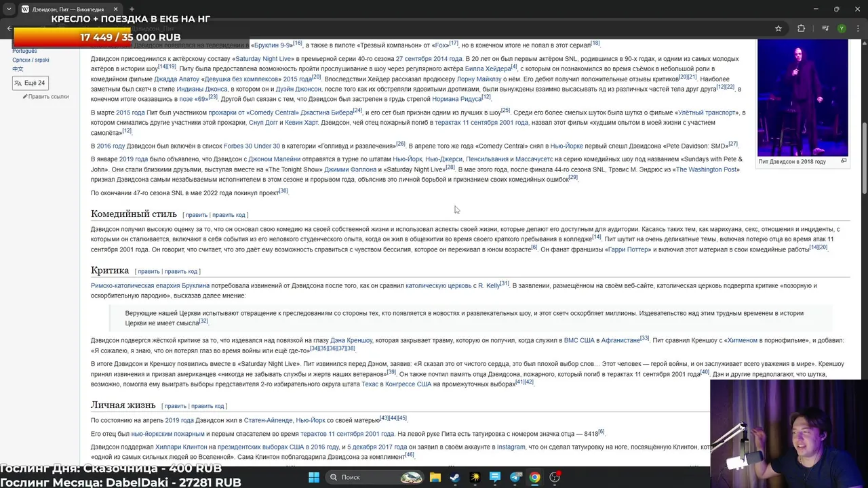
Task: Open the 中文 language link
Action: 18,69
